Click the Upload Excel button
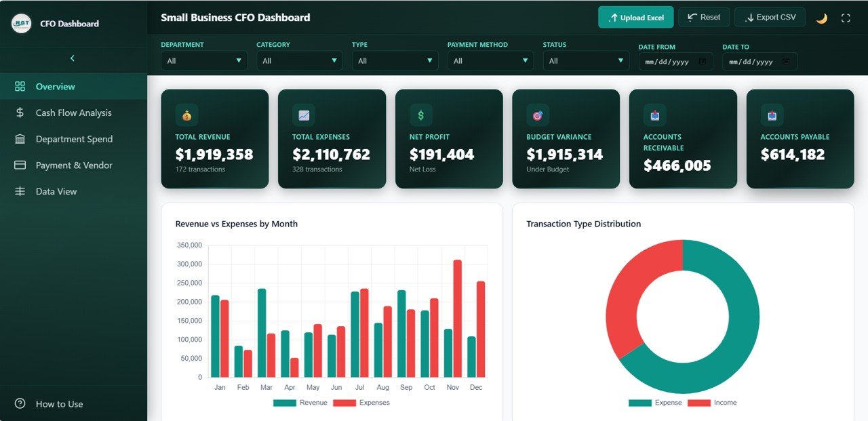This screenshot has height=421, width=868. coord(635,17)
